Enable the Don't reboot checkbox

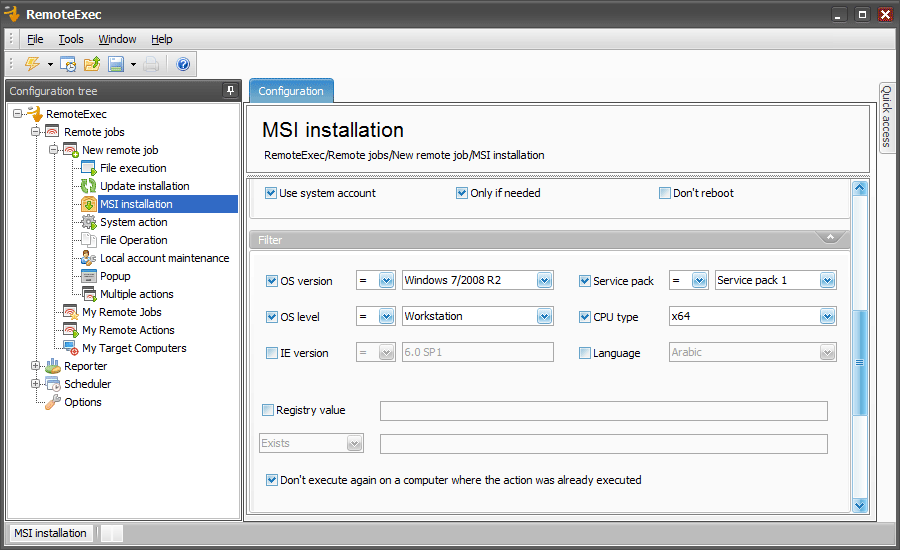point(665,193)
